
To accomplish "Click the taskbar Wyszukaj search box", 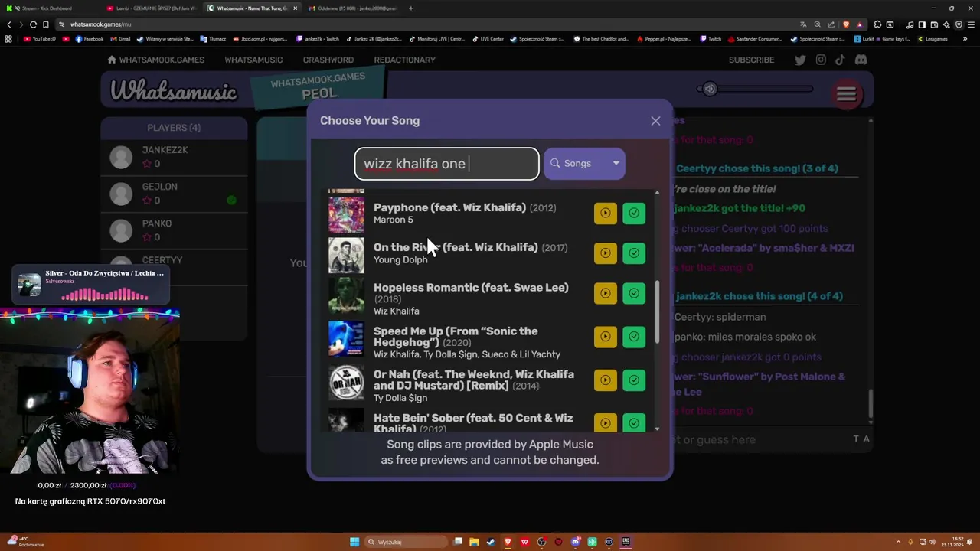I will (406, 542).
